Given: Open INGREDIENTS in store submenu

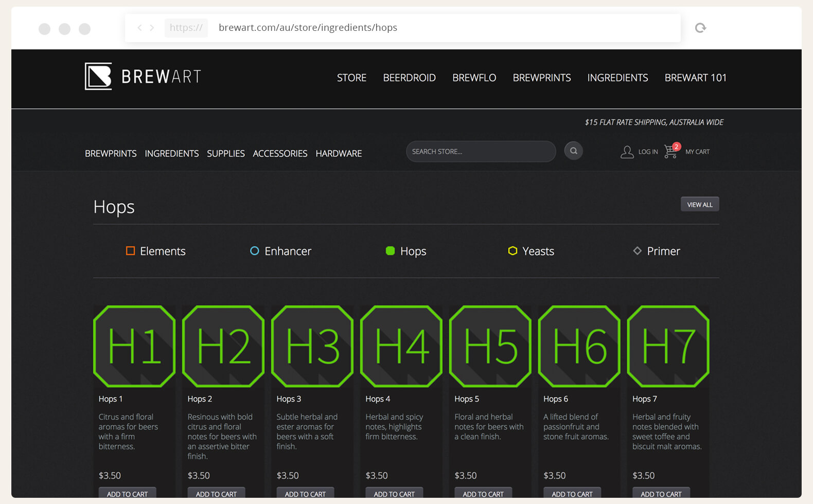Looking at the screenshot, I should (171, 153).
